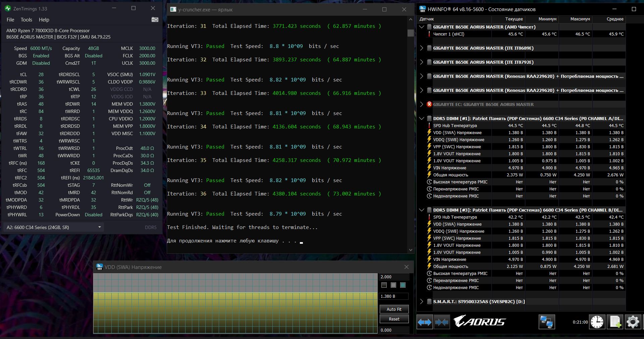Screen dimensions: 644x339
Task: Open the A2: 6600 C34 Series dropdown
Action: click(54, 227)
